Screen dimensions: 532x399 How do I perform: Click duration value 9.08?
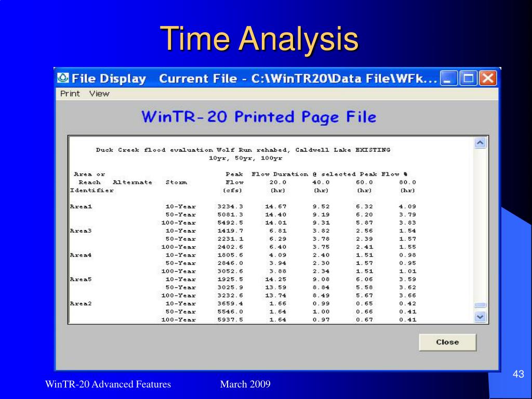(321, 279)
